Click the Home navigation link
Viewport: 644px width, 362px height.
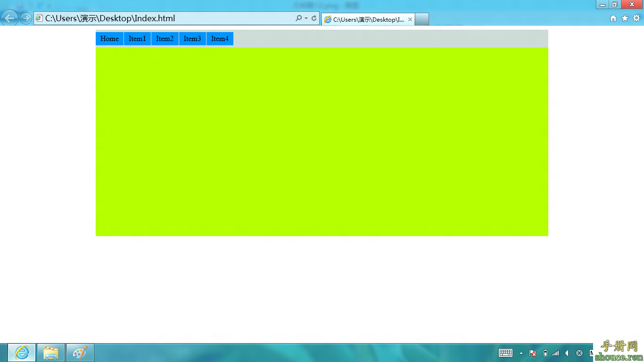coord(109,39)
